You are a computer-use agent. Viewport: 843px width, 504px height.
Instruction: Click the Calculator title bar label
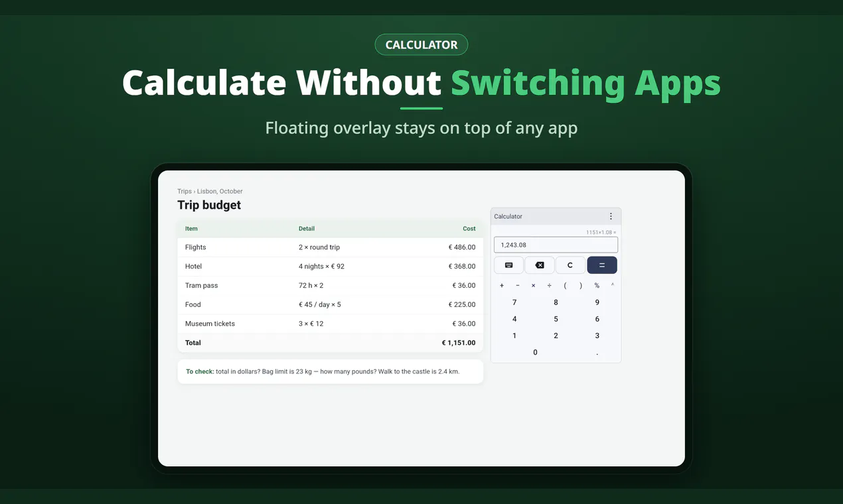coord(508,216)
